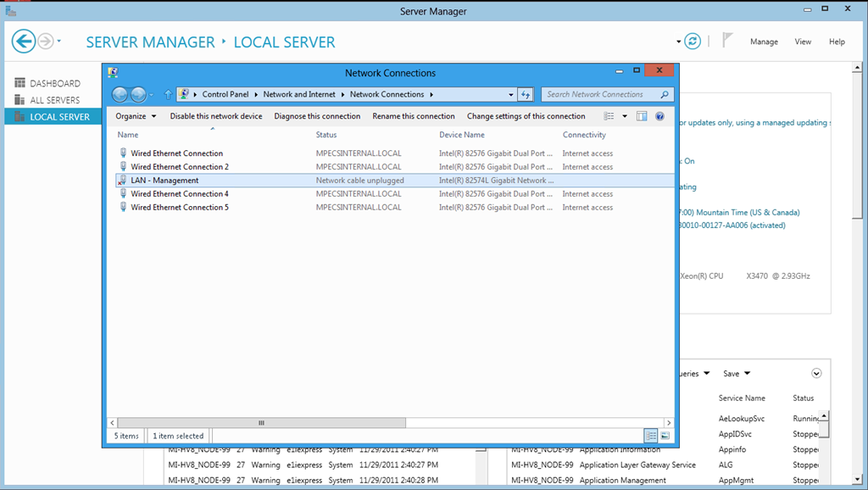Open the Save dropdown in Services panel
The height and width of the screenshot is (490, 868).
pos(737,374)
